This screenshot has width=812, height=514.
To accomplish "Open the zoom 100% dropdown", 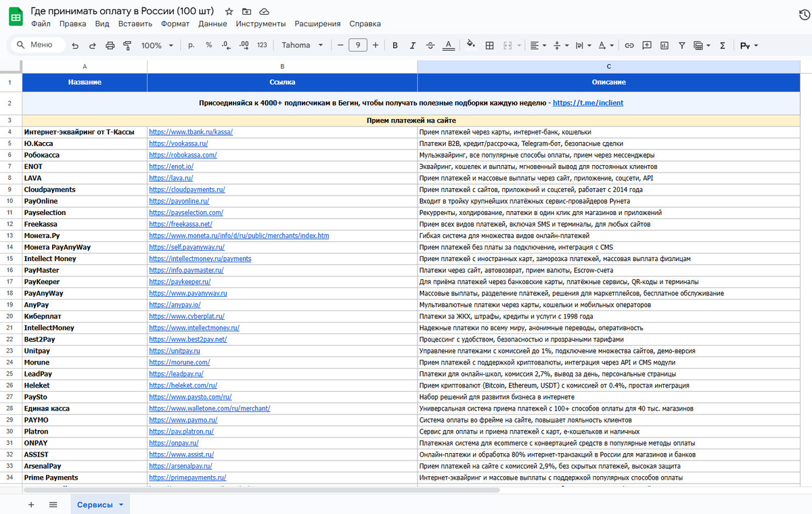I will point(157,45).
